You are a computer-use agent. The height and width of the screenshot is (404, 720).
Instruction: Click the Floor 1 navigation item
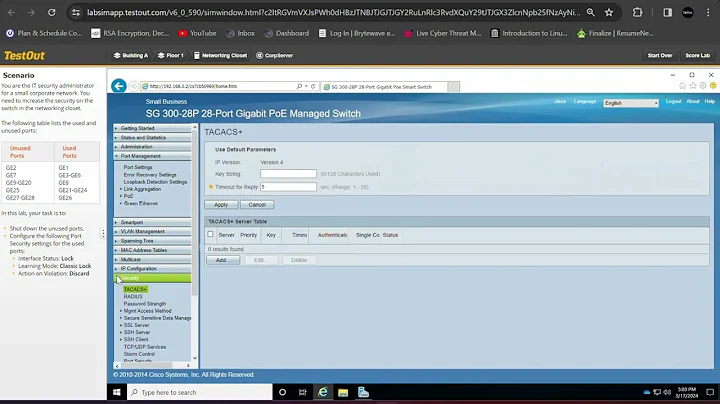(170, 56)
